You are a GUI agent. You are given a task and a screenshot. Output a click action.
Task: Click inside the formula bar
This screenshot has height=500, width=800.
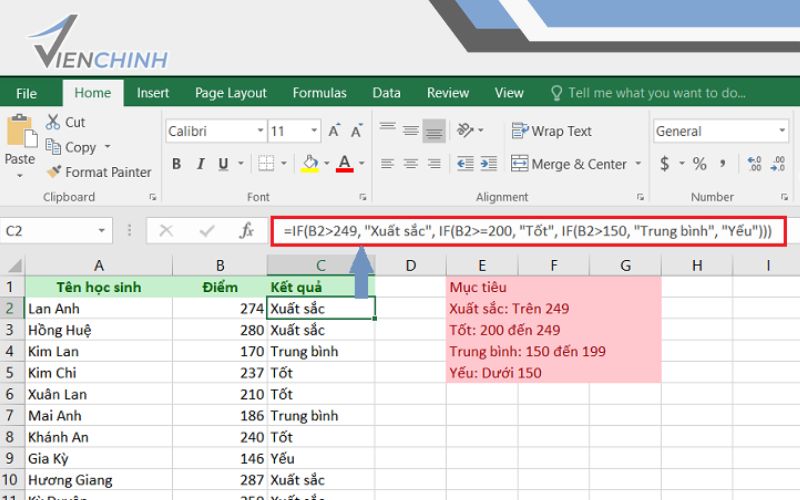pyautogui.click(x=528, y=231)
